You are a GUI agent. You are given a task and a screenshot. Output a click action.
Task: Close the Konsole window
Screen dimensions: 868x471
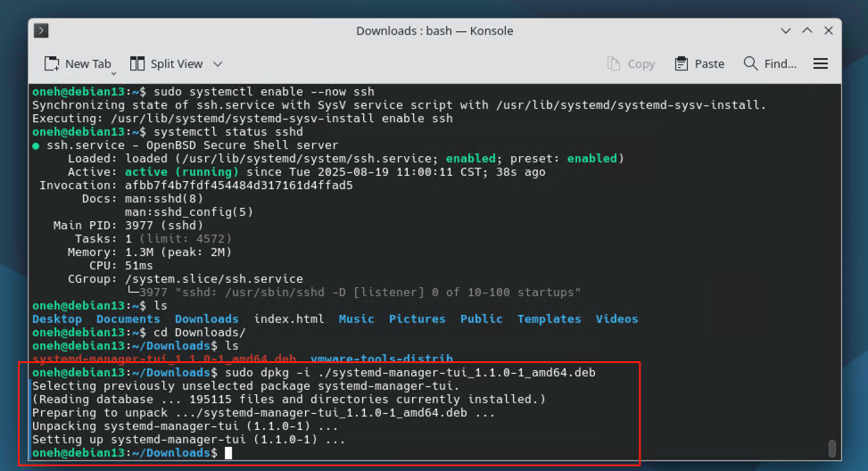pyautogui.click(x=829, y=30)
